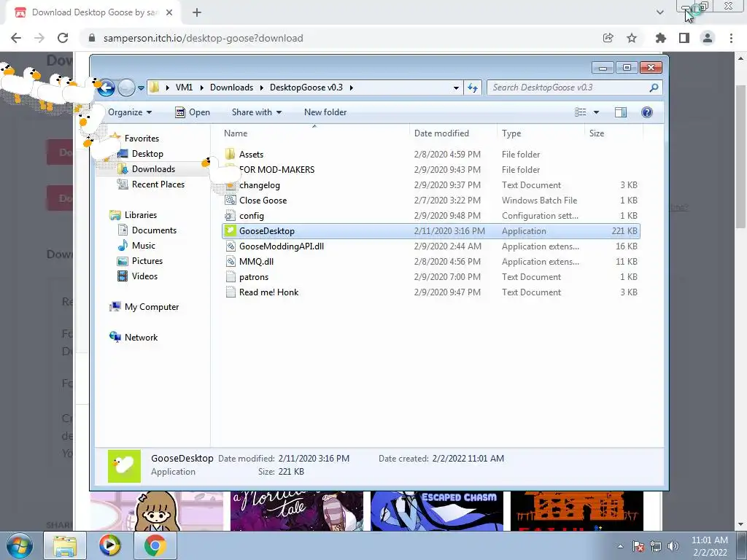This screenshot has height=560, width=747.
Task: Select GooseModdingAPI.dll file icon
Action: (x=231, y=246)
